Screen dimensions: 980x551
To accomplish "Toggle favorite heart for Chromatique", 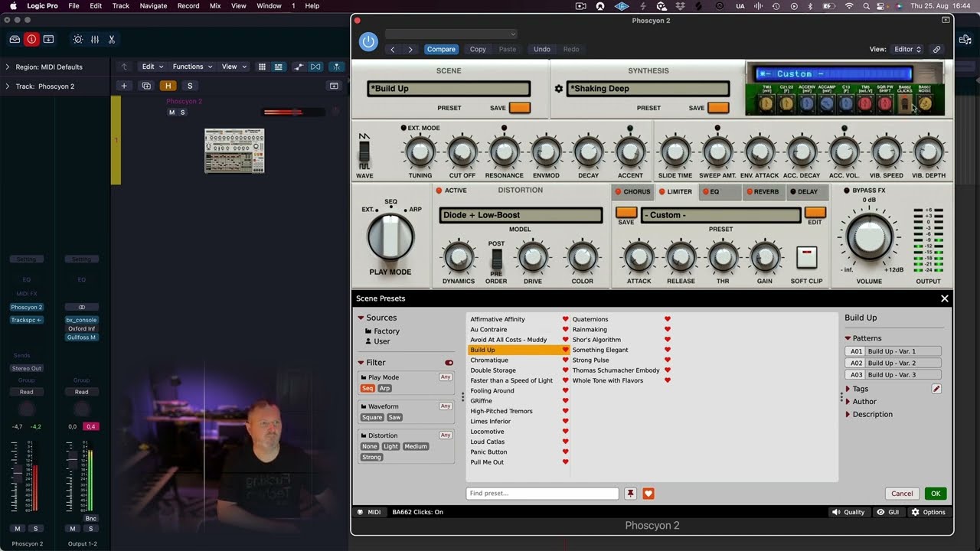I will click(x=566, y=360).
